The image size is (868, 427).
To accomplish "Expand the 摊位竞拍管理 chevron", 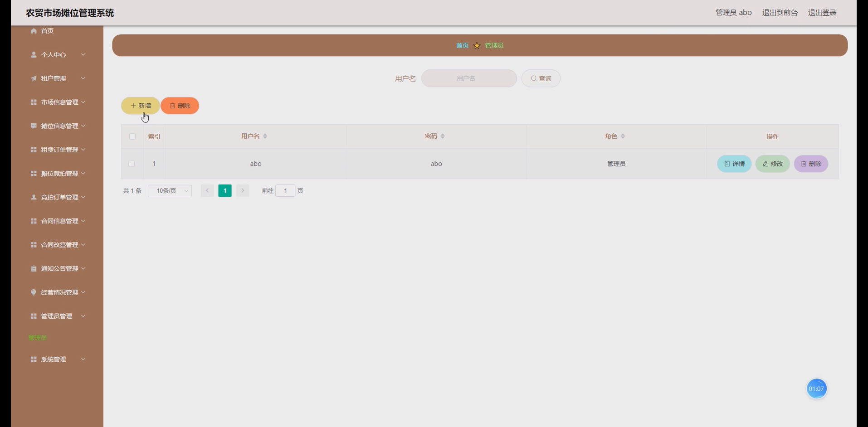I will (83, 173).
